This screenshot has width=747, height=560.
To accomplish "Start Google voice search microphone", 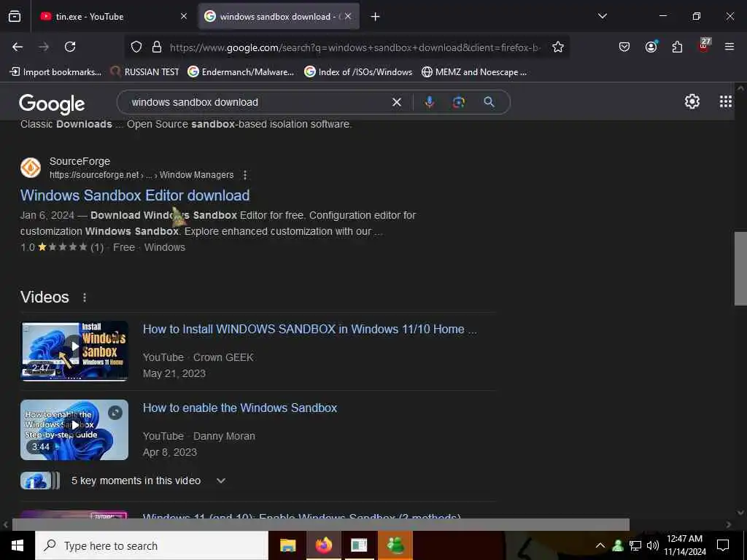I will click(429, 102).
